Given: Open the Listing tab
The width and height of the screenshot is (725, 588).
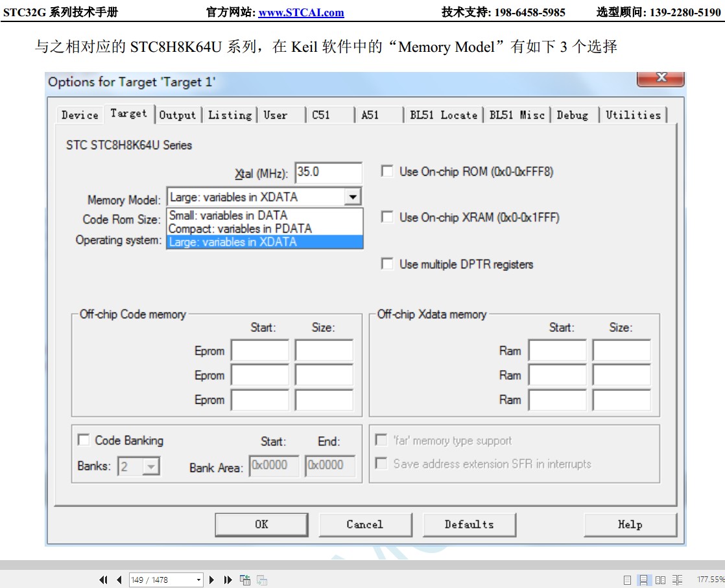Looking at the screenshot, I should (x=230, y=115).
